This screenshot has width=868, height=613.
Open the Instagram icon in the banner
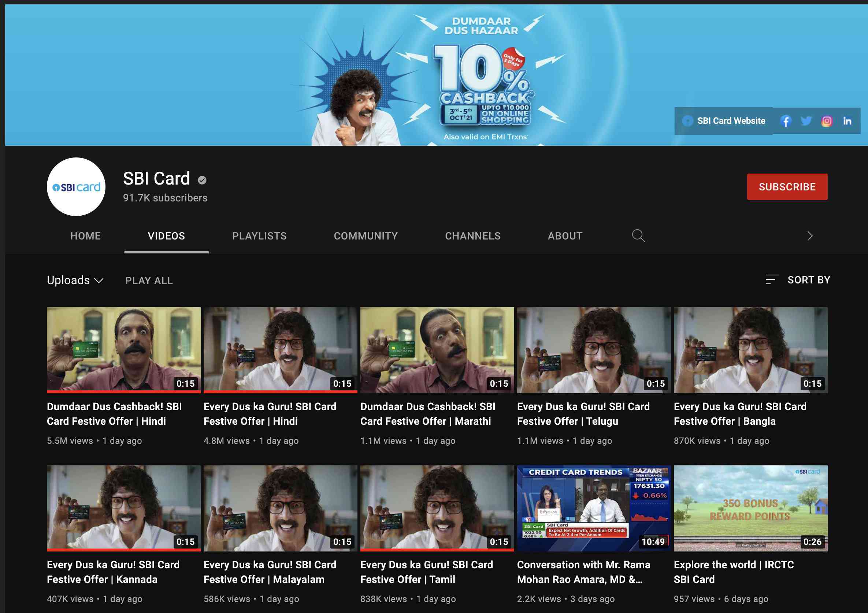tap(827, 121)
